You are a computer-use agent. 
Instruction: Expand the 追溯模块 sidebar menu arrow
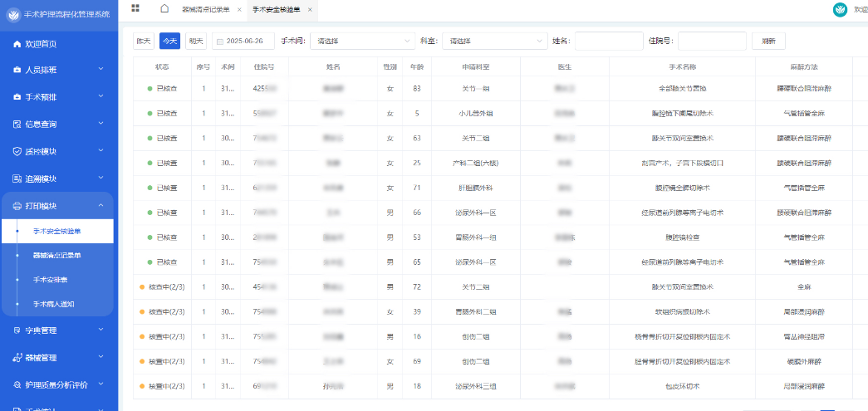101,178
